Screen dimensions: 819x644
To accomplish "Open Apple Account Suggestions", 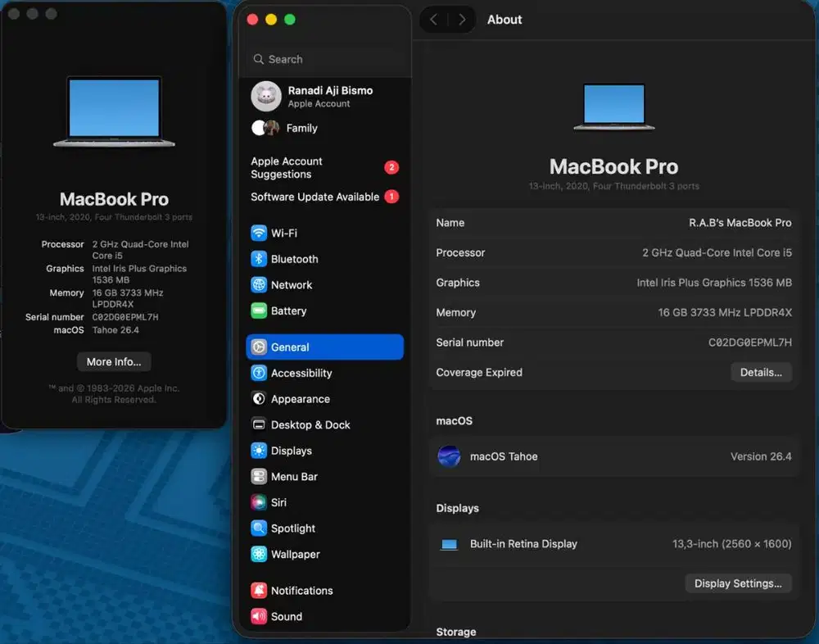I will tap(325, 168).
